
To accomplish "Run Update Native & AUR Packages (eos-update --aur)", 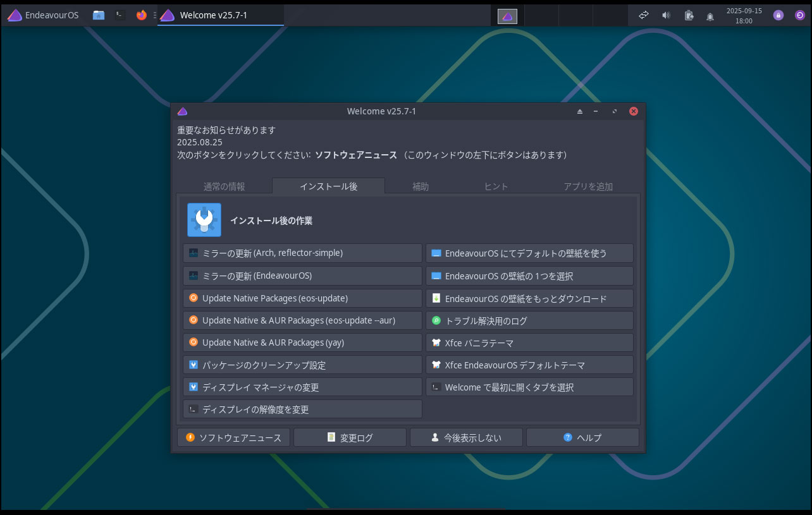I will 302,320.
